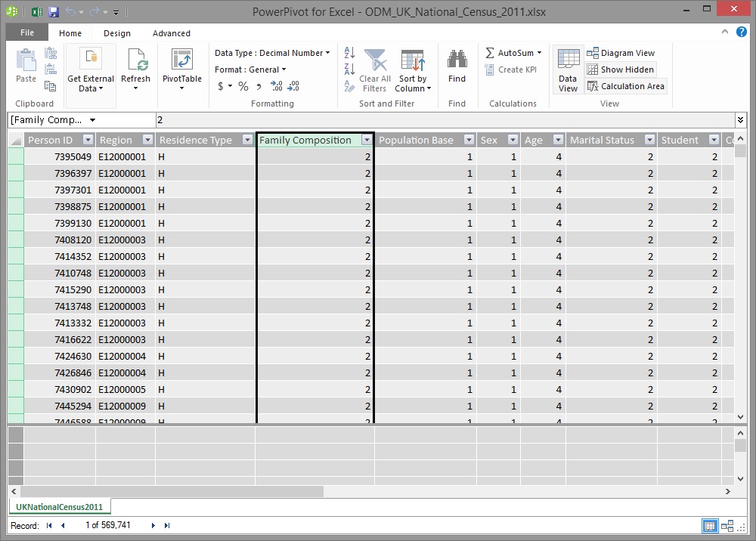Select the row header for Person 7395049

coord(16,156)
